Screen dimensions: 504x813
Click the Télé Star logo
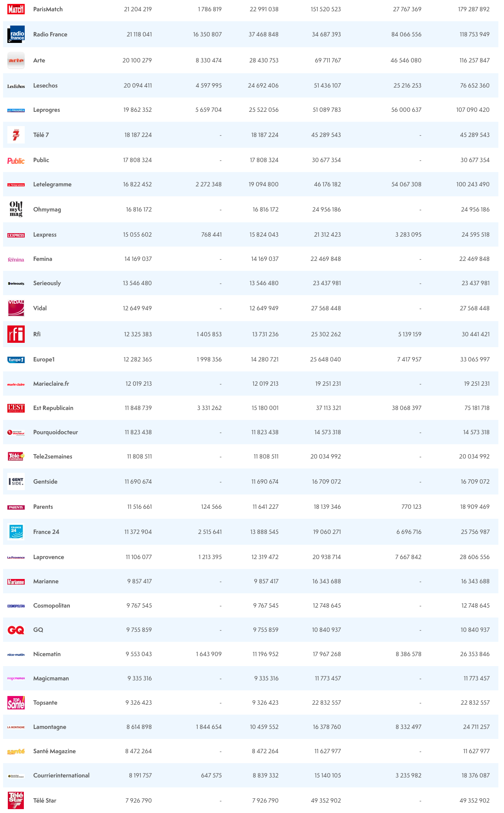click(16, 800)
